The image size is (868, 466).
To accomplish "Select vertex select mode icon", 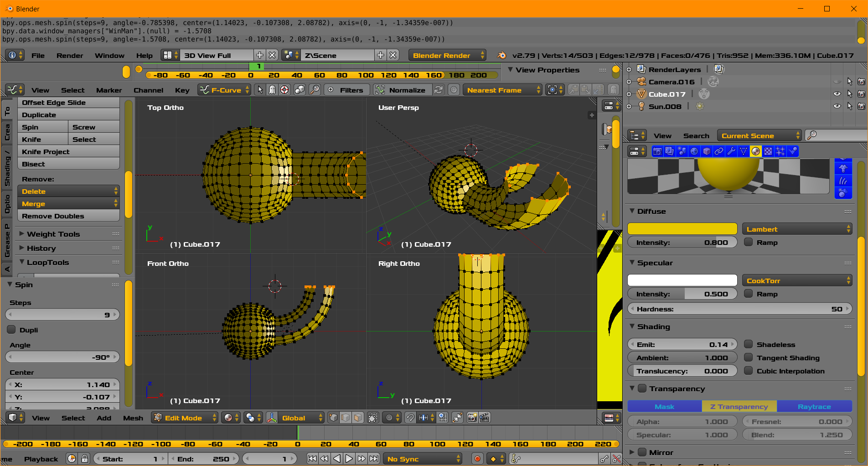I will click(333, 418).
